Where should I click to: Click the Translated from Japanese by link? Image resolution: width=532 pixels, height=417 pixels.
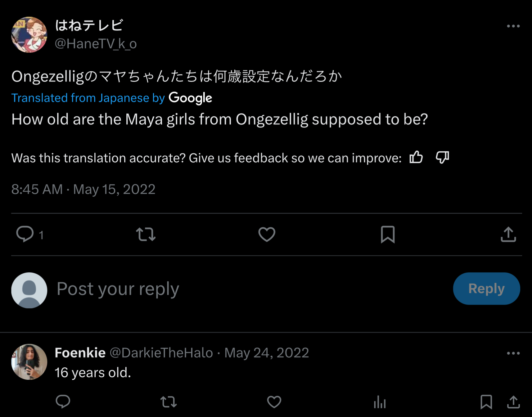88,98
